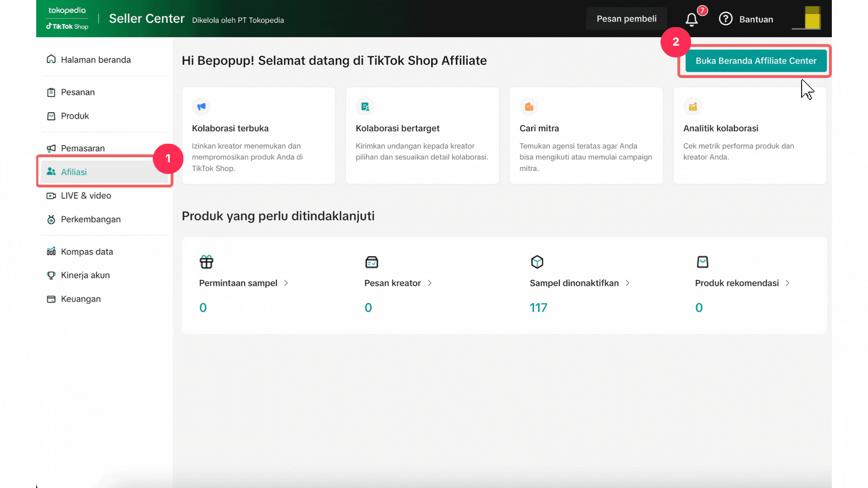Expand Produk rekomendasi chevron arrow
868x488 pixels.
[788, 283]
